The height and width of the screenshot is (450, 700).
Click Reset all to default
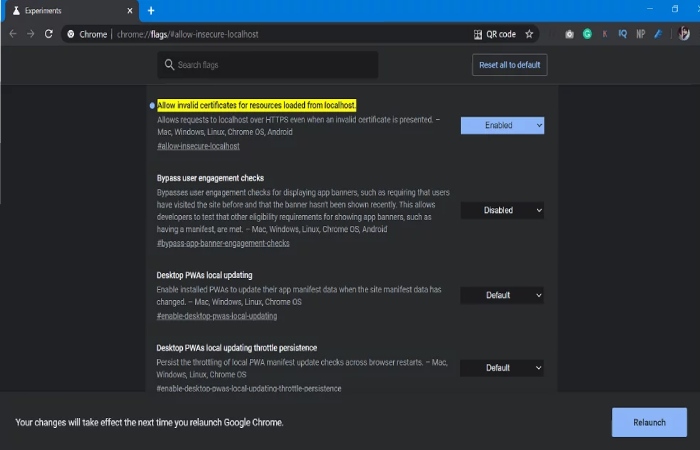(x=510, y=65)
